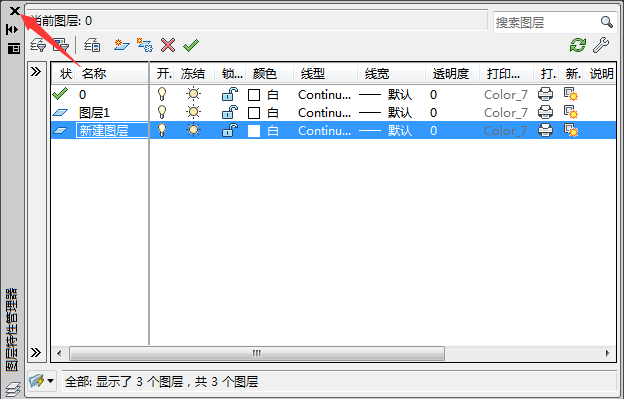This screenshot has height=399, width=624.
Task: Open linetype Continu... for 新建图层
Action: (x=324, y=130)
